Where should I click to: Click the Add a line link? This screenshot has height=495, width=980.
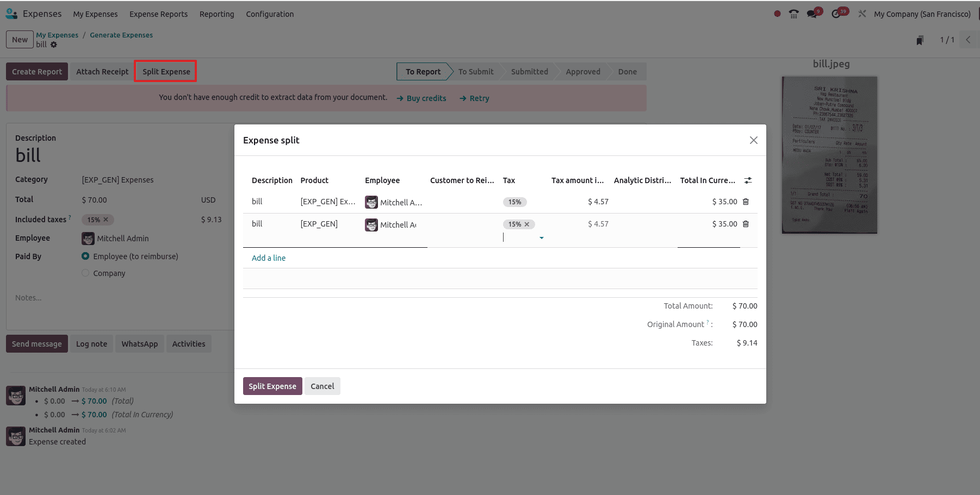pos(268,258)
